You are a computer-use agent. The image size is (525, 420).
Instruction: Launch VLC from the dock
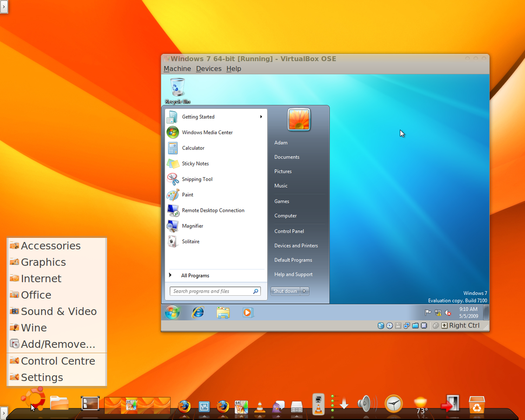[x=260, y=406]
